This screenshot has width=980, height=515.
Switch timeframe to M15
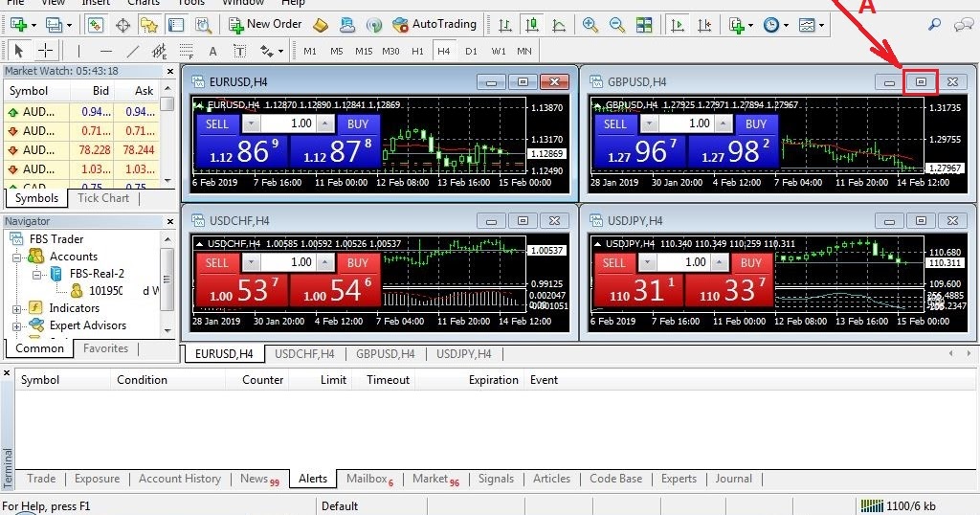point(364,52)
